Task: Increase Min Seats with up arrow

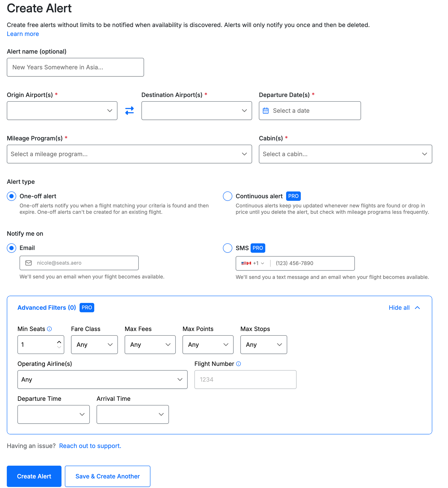Action: tap(59, 342)
